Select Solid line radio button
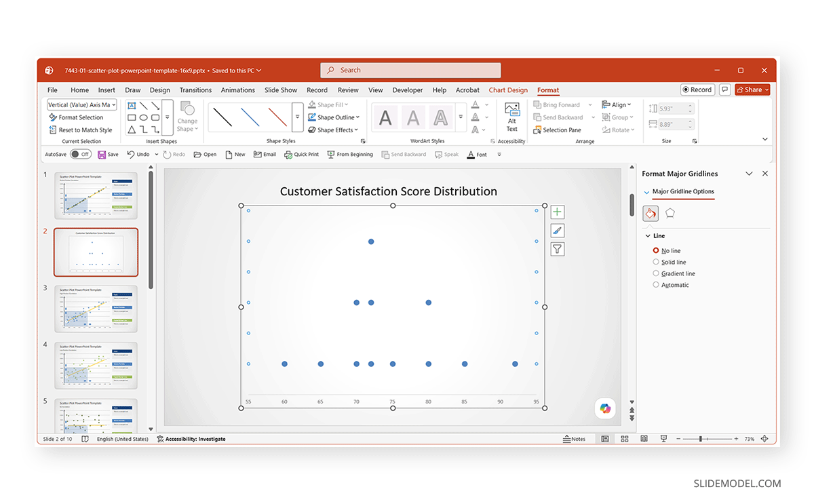Image resolution: width=814 pixels, height=504 pixels. pos(656,262)
